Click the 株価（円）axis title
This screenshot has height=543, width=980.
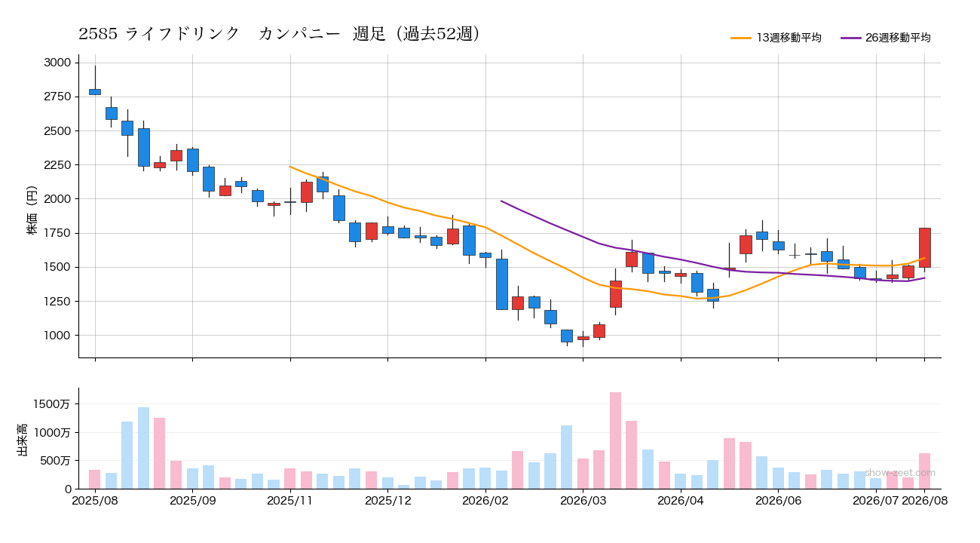[32, 206]
